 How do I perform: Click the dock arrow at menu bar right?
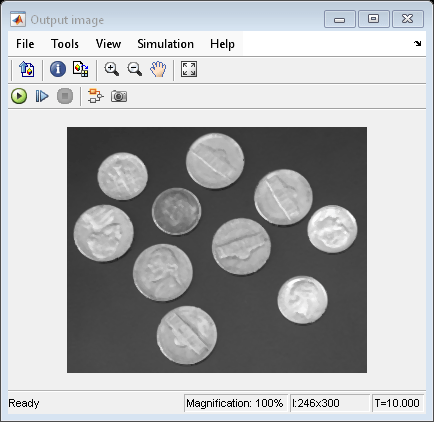pyautogui.click(x=417, y=43)
